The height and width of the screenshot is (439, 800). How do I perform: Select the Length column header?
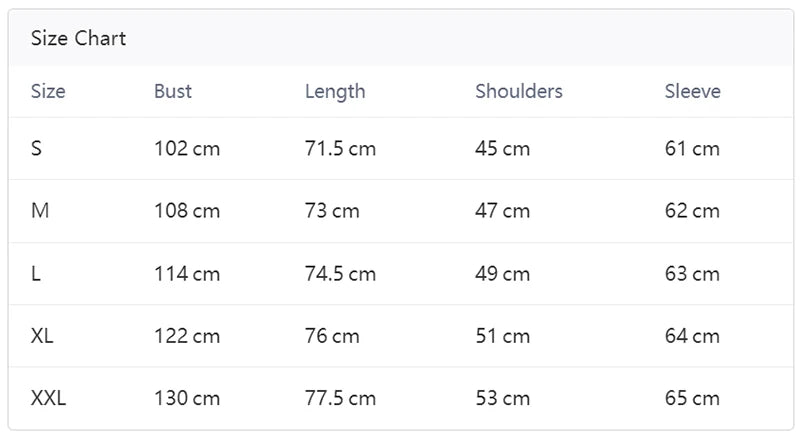(x=335, y=91)
